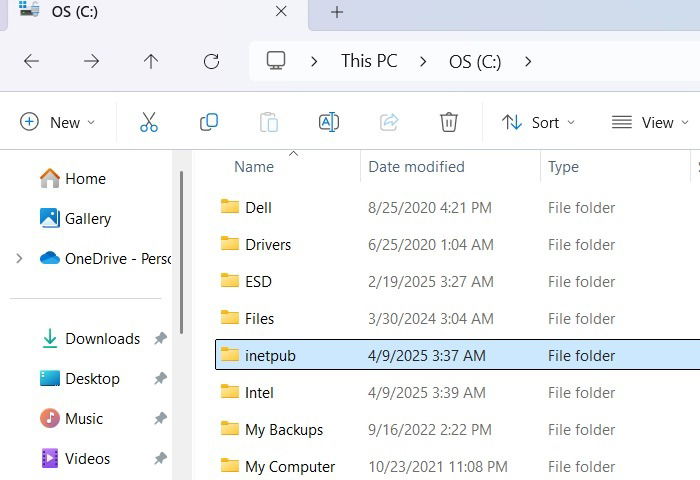Select the inetpub folder row
Image resolution: width=700 pixels, height=480 pixels.
click(458, 355)
